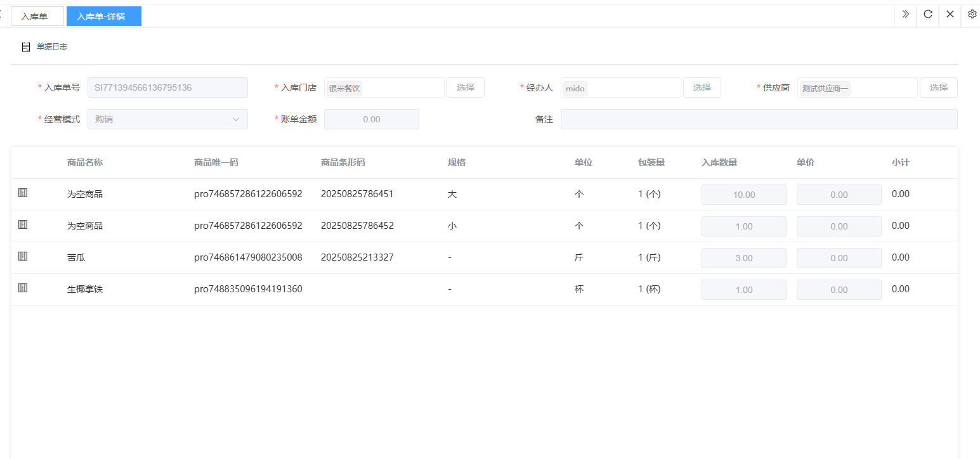Click the row icon beside 生椰拿铁
The image size is (980, 459).
[23, 288]
